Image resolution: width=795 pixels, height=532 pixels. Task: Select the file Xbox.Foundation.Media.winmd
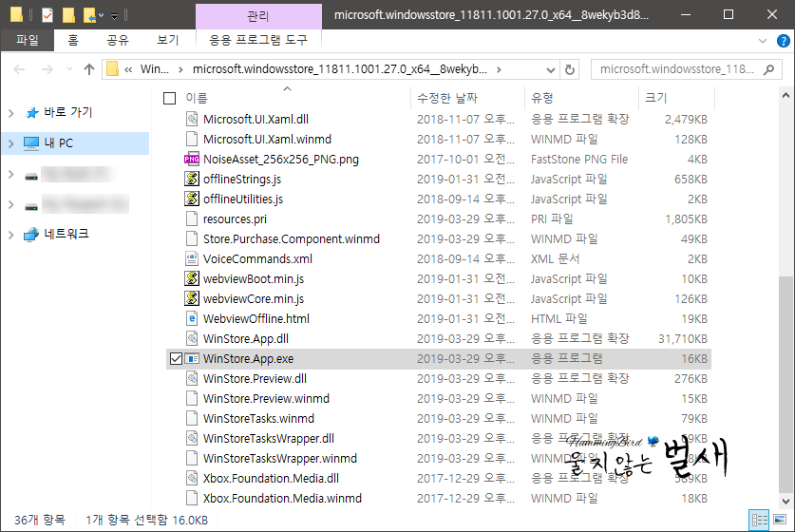[x=282, y=499]
